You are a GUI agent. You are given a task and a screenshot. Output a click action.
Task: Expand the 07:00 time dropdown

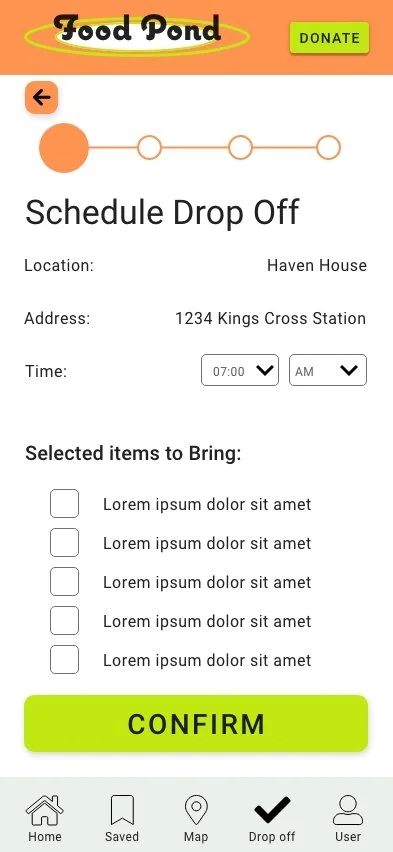(x=240, y=371)
